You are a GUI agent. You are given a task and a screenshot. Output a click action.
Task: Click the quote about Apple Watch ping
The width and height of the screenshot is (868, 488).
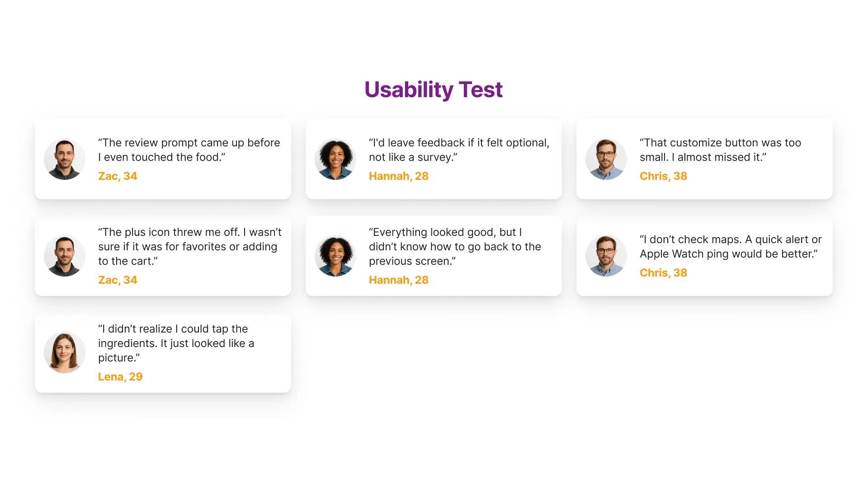[730, 247]
